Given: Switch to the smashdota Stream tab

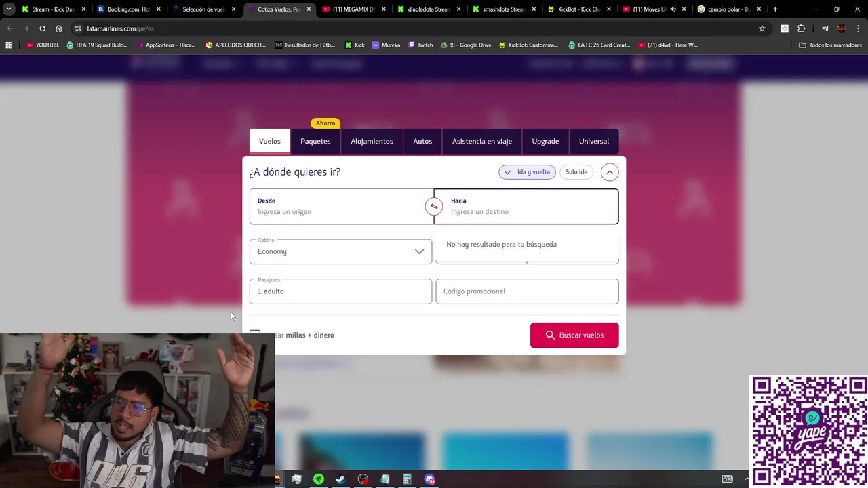Looking at the screenshot, I should click(503, 9).
